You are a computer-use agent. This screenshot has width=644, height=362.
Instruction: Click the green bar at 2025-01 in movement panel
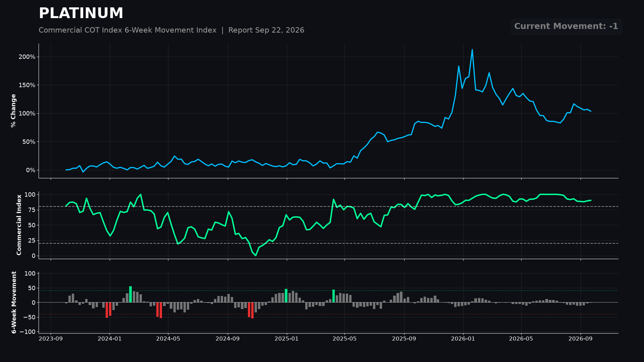pos(286,296)
